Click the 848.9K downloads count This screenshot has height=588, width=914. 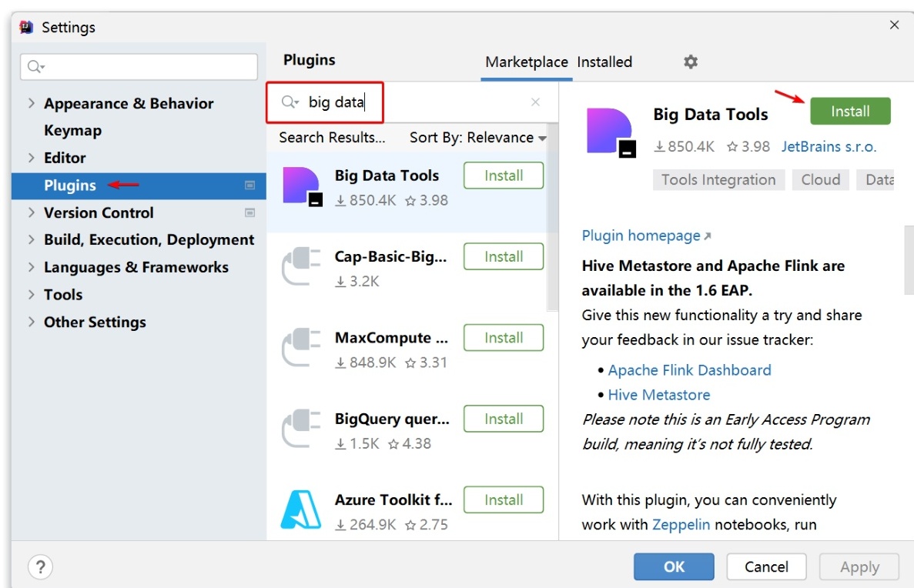[367, 362]
